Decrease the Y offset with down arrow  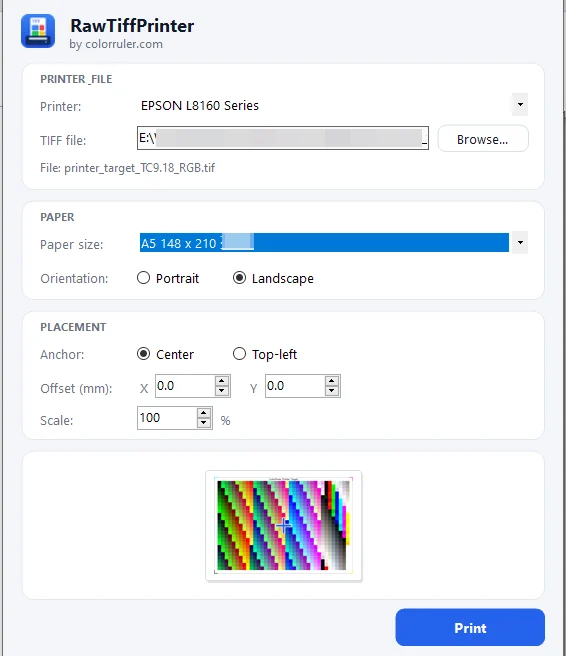(x=332, y=391)
